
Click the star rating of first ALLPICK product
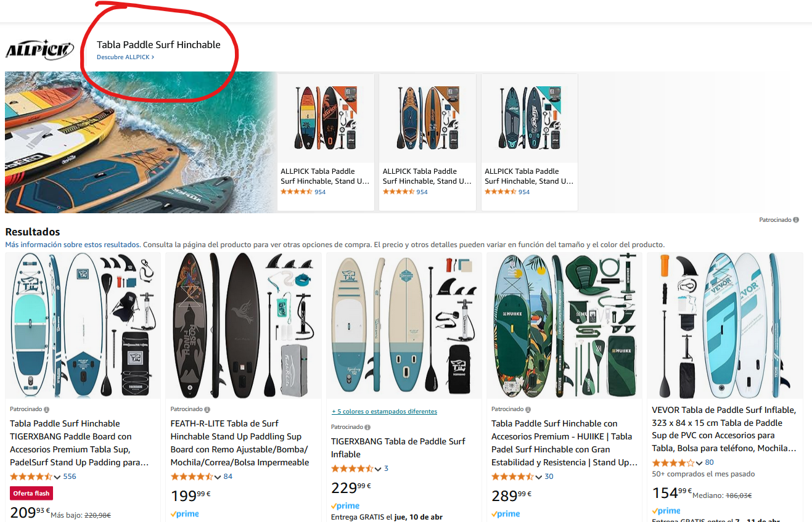pos(296,192)
